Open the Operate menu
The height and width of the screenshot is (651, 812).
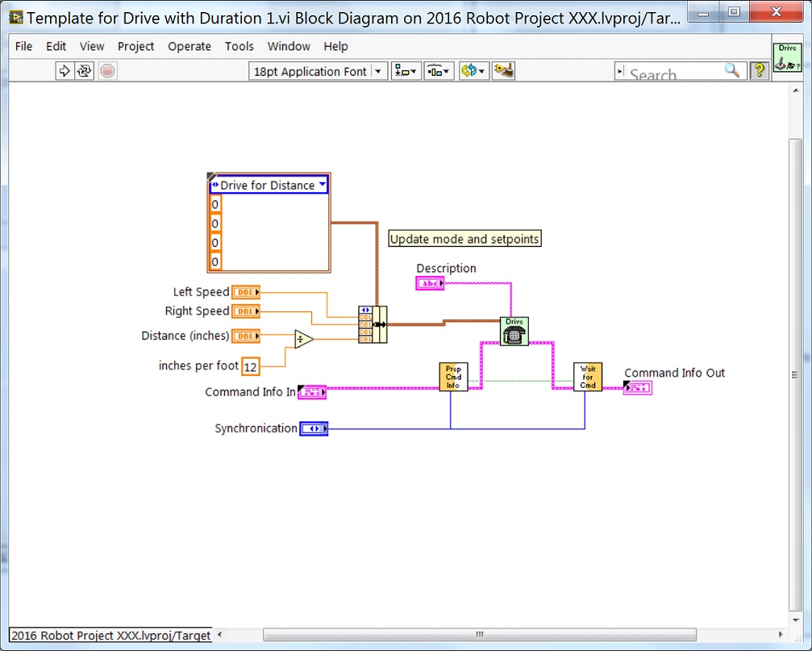pos(189,47)
